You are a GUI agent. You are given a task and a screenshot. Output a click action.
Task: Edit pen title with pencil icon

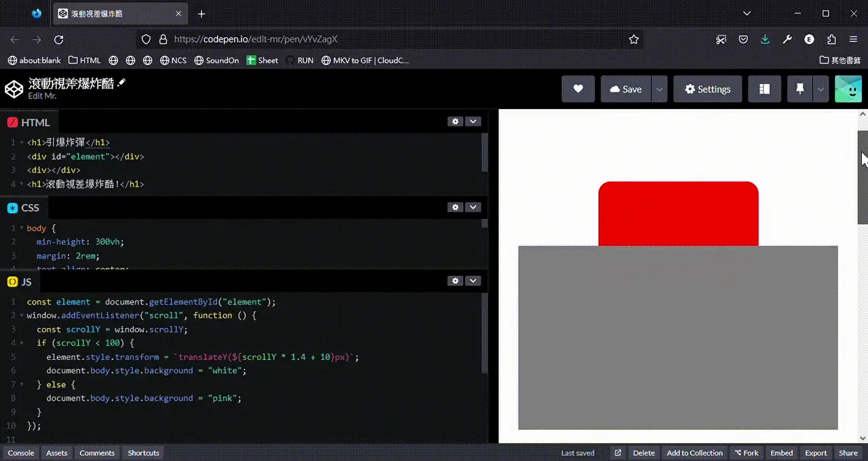coord(122,83)
